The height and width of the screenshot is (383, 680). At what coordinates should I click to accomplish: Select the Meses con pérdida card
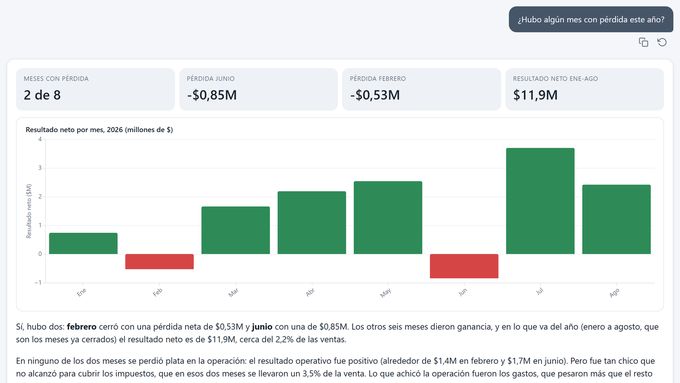(95, 89)
